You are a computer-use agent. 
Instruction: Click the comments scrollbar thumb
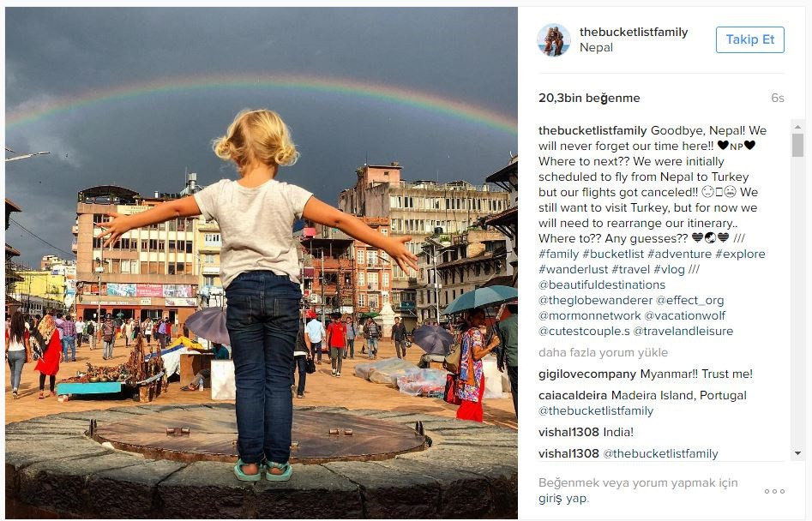tap(797, 145)
